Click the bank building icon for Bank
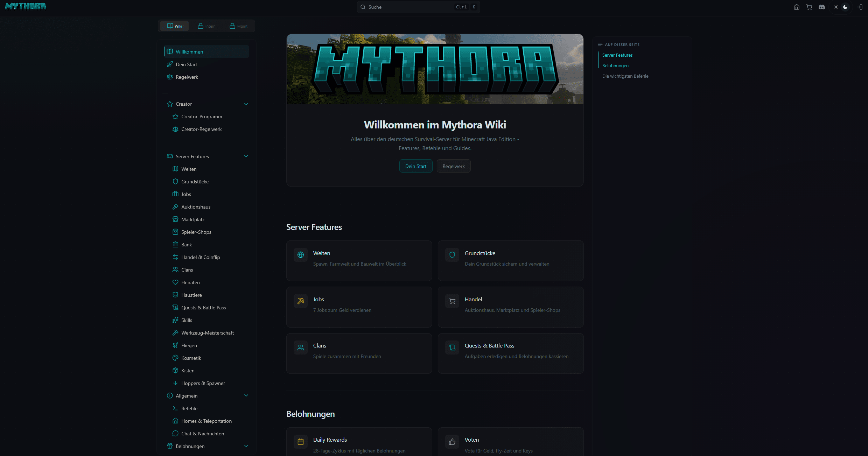868x456 pixels. (175, 244)
